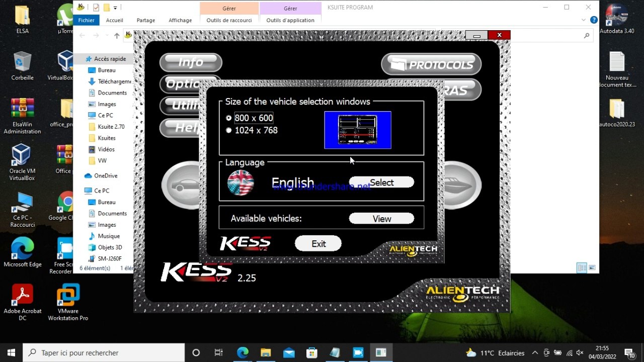Launch Oracle VM VirtualBox desktop icon
The height and width of the screenshot is (362, 644).
22,162
